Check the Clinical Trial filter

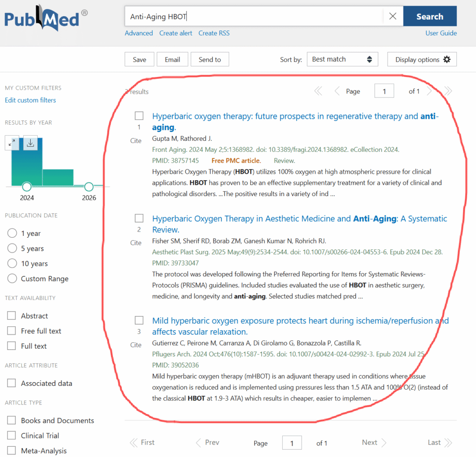12,436
